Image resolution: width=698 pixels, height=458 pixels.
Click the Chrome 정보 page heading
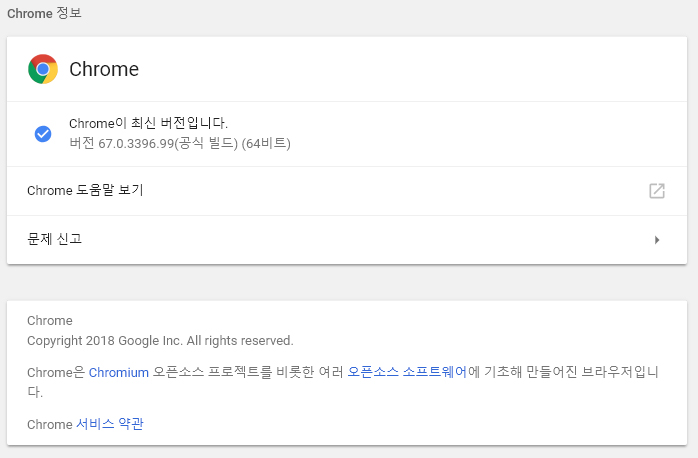pyautogui.click(x=45, y=14)
